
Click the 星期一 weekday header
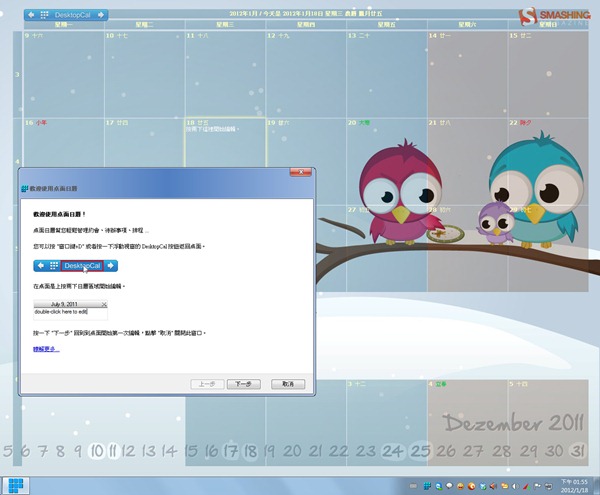(64, 25)
